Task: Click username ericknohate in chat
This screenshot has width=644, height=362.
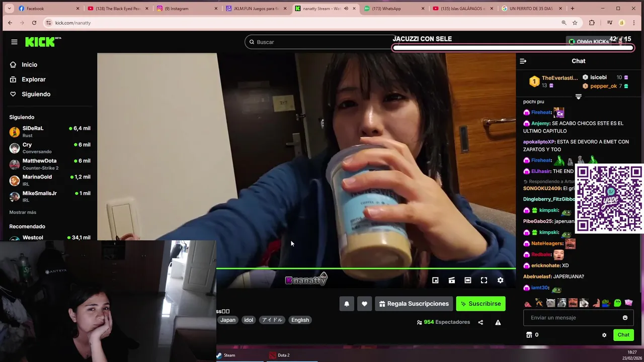Action: coord(545,265)
